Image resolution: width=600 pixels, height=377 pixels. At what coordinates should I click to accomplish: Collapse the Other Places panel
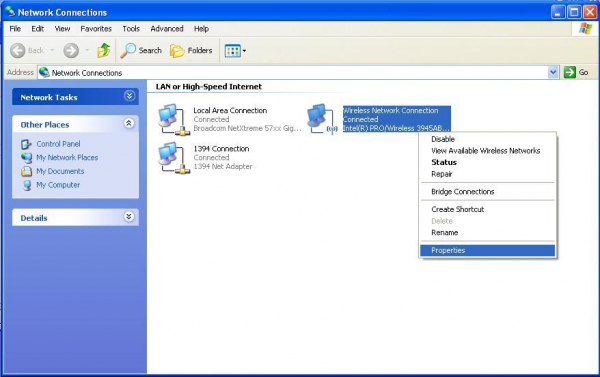click(x=129, y=123)
